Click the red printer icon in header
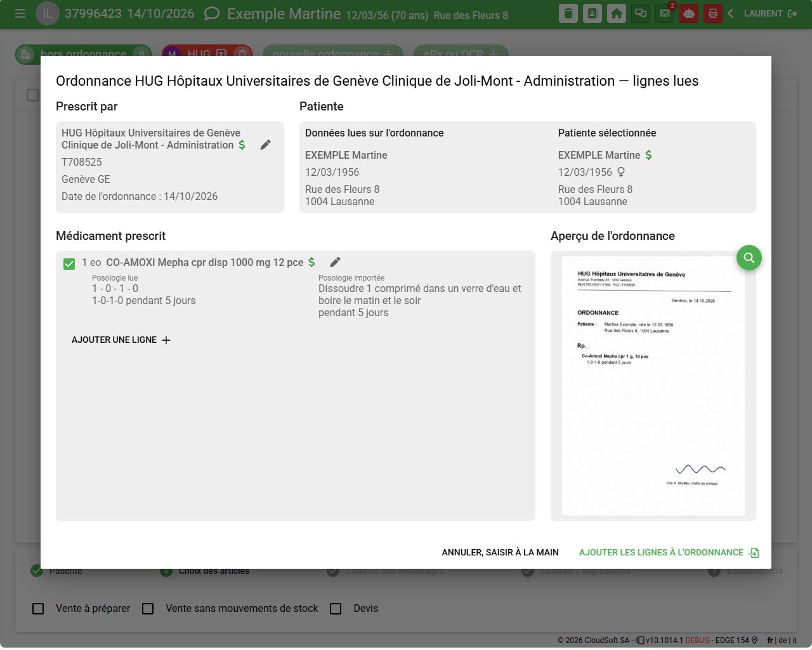Image resolution: width=812 pixels, height=650 pixels. [713, 13]
